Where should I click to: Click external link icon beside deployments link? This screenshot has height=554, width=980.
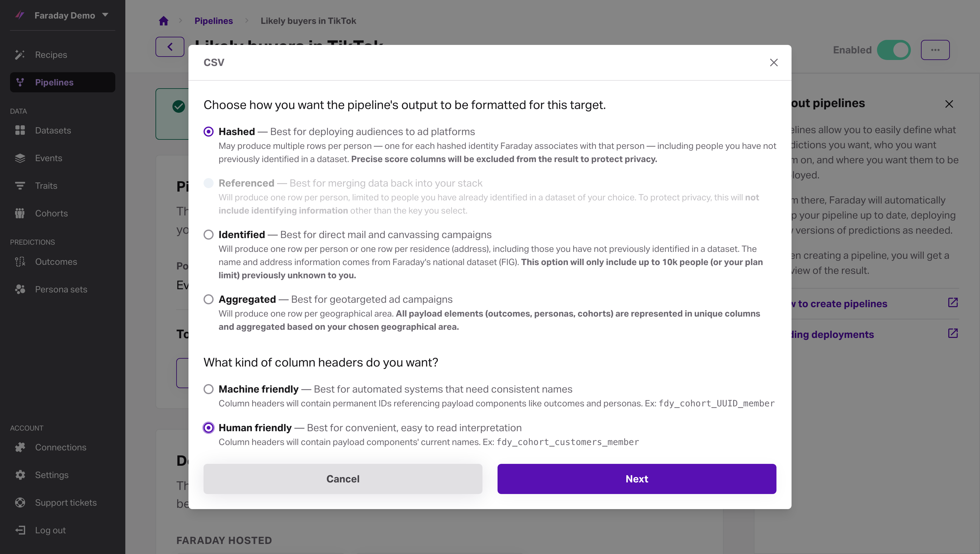click(953, 333)
